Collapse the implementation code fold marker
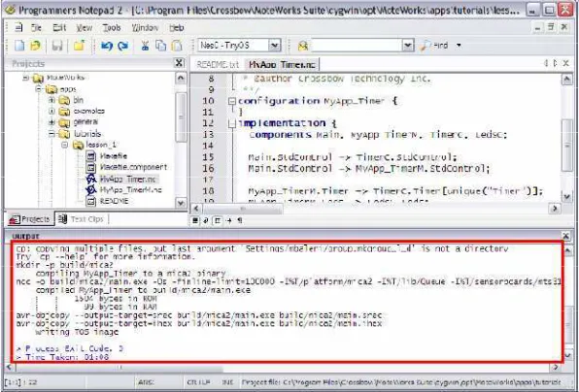579x392 pixels. (x=231, y=123)
